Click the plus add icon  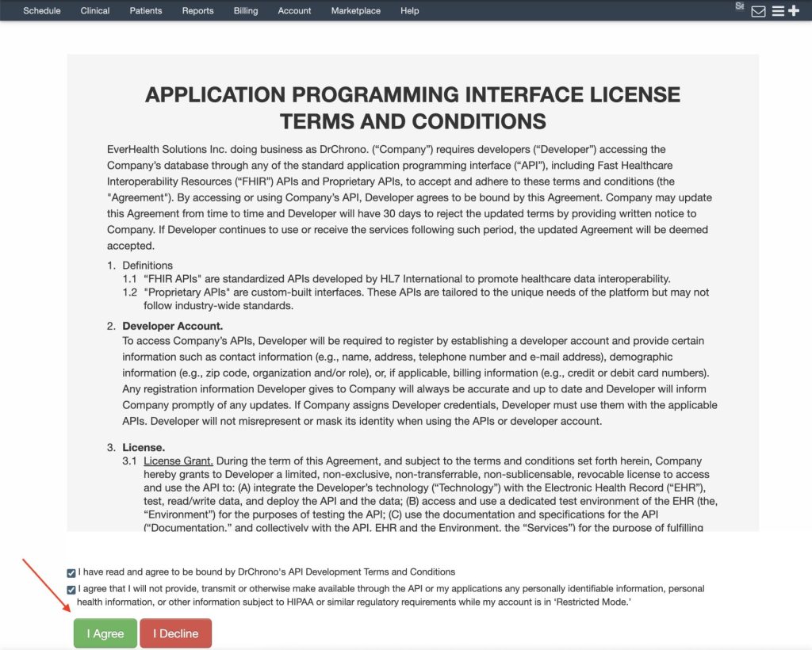point(793,10)
